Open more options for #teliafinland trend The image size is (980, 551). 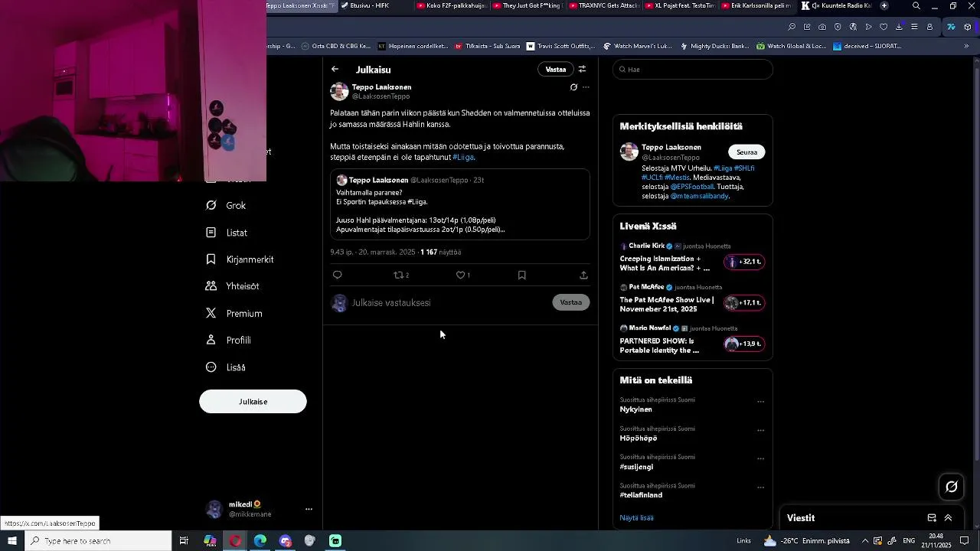click(760, 487)
